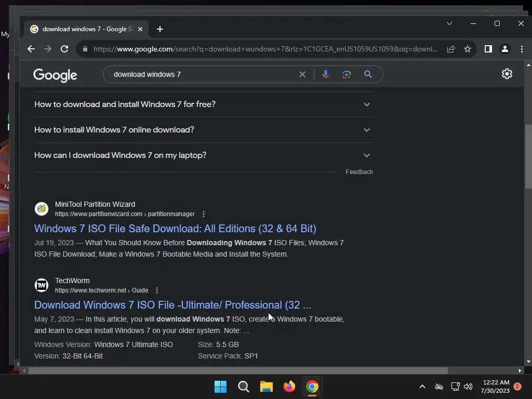Click Feedback link under questions
Screen dimensions: 532x399
coord(360,171)
